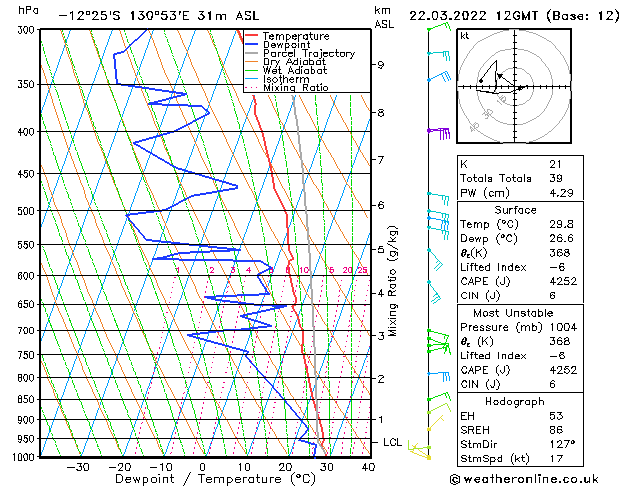Click the Mixing Ratio legend entry
Screen dimensions: 629x486
296,87
